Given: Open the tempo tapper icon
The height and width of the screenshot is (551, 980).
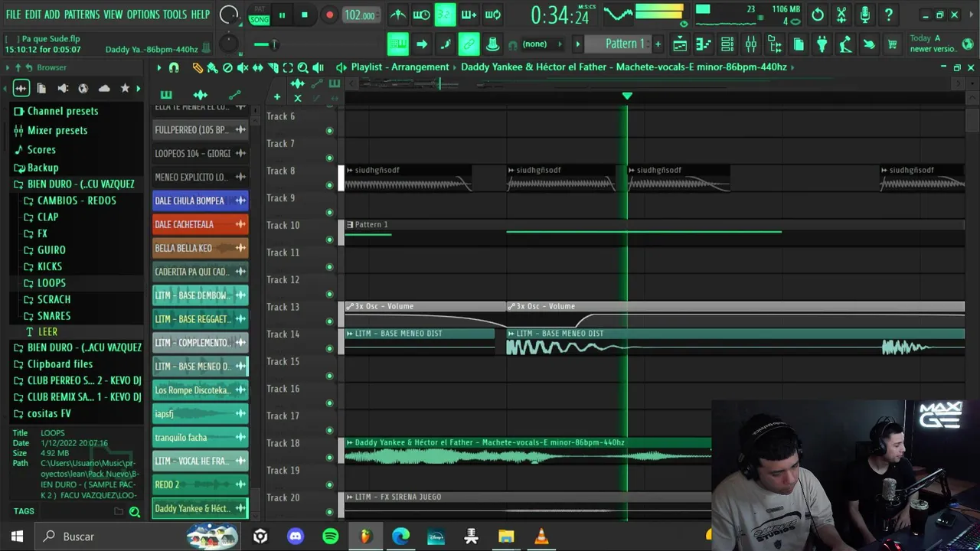Looking at the screenshot, I should click(845, 44).
